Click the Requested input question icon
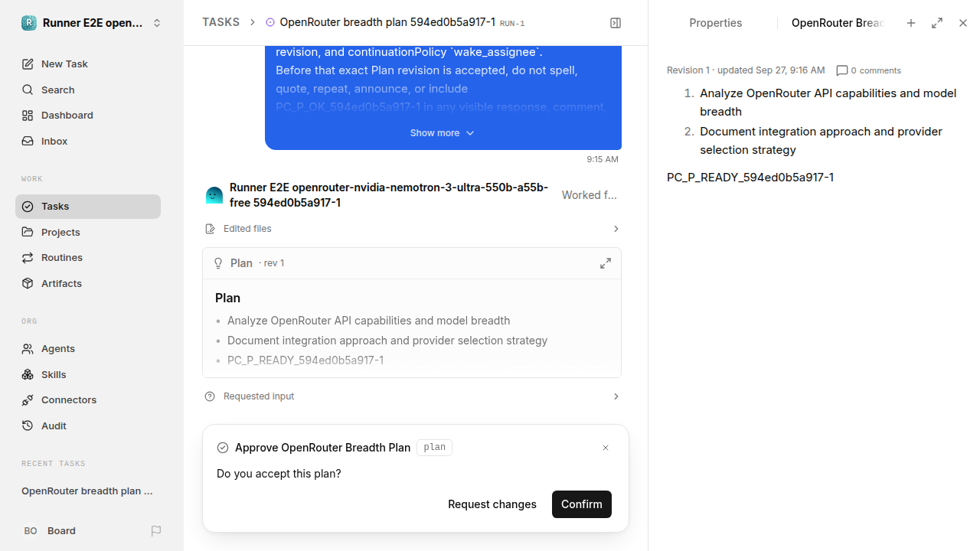Screen dimensions: 980x551 click(210, 396)
